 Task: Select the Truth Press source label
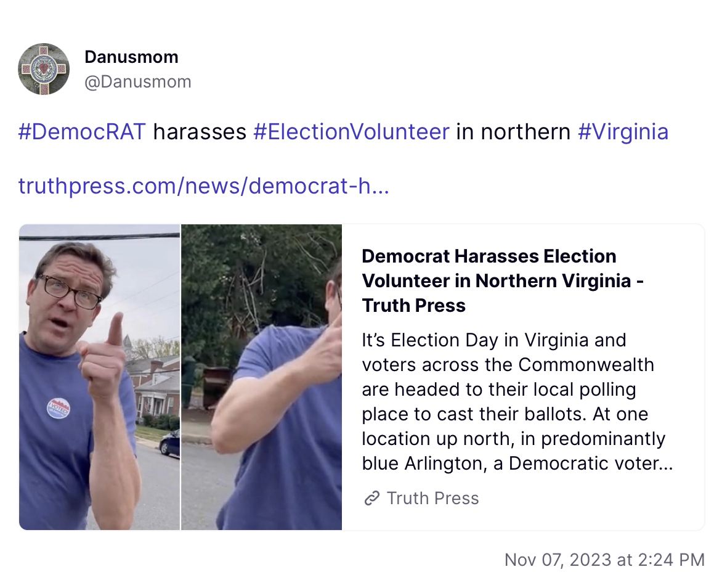(x=432, y=498)
